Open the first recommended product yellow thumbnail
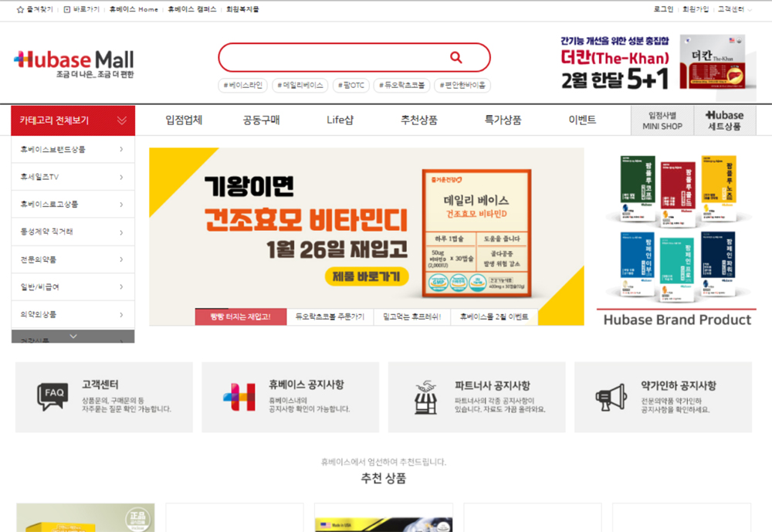 coord(86,517)
